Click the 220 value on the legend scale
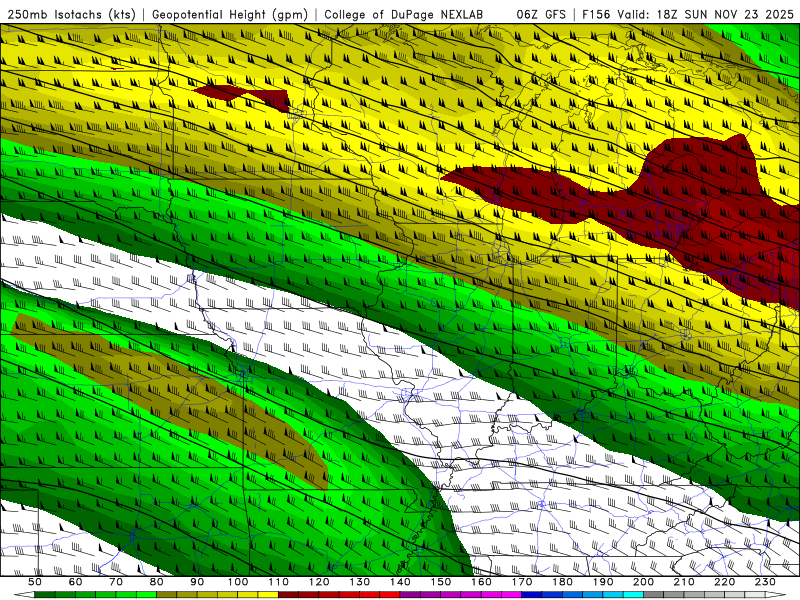The width and height of the screenshot is (800, 600). pos(725,582)
